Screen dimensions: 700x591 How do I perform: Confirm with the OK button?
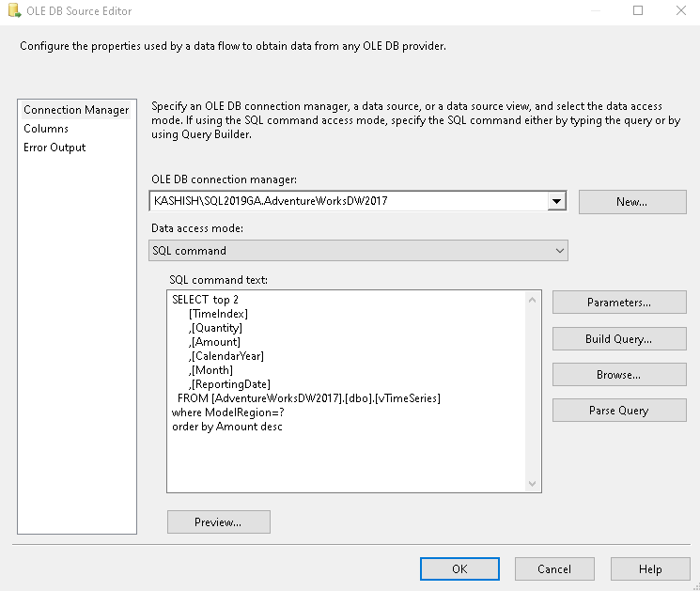click(459, 569)
